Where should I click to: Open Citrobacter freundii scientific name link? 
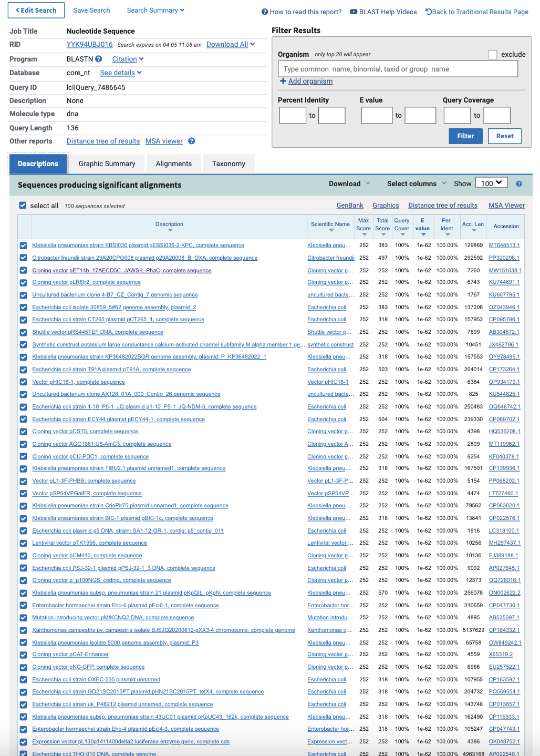click(331, 258)
